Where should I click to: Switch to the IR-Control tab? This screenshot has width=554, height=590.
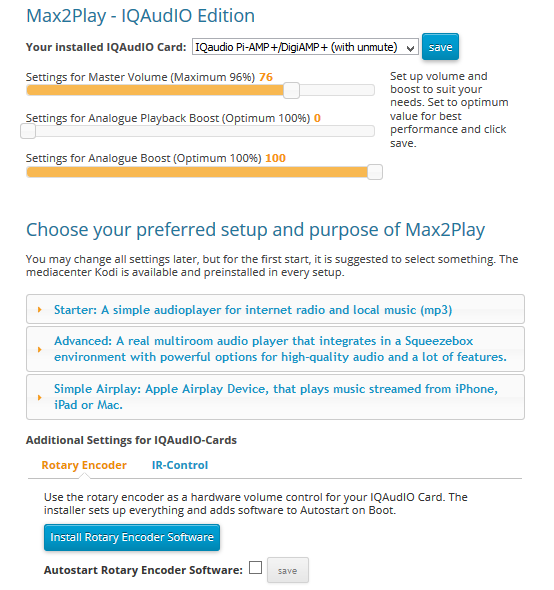180,465
